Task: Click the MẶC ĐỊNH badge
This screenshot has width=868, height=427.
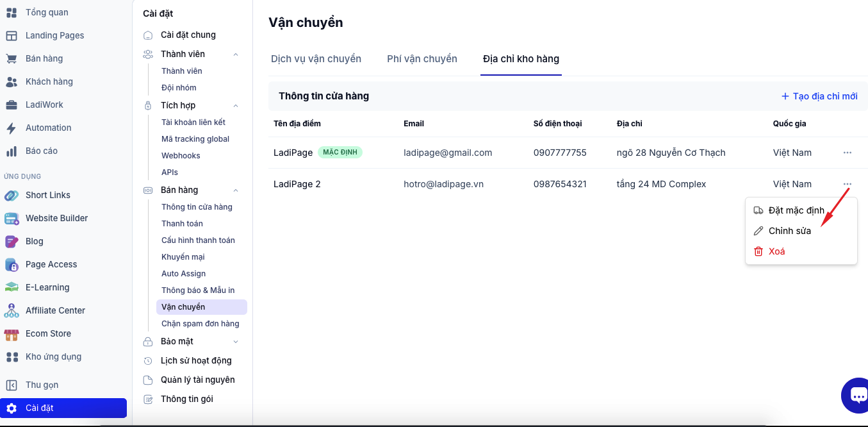Action: pos(340,153)
